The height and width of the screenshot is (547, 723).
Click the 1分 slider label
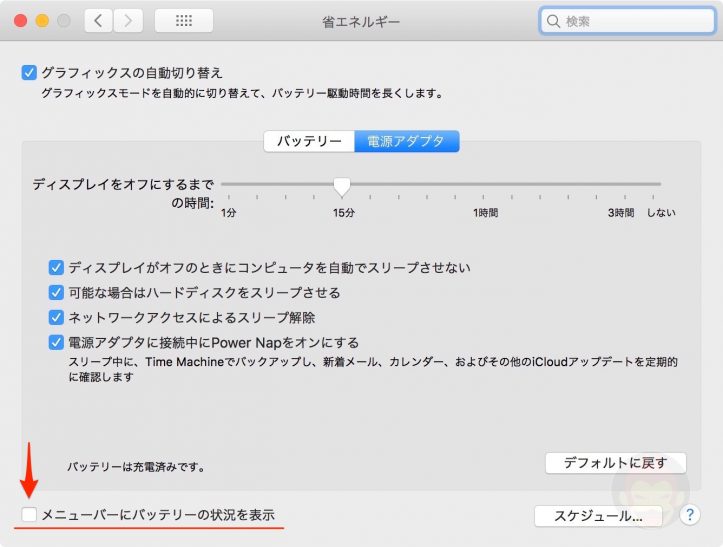click(229, 213)
